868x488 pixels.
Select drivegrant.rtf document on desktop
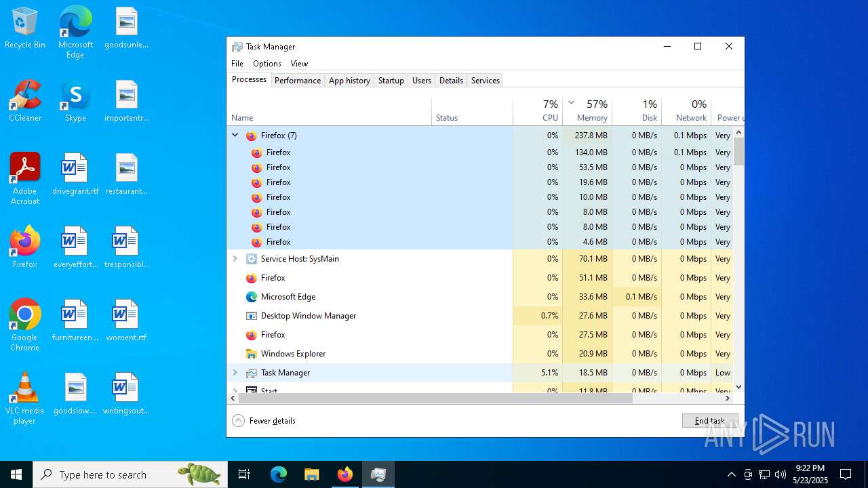75,175
